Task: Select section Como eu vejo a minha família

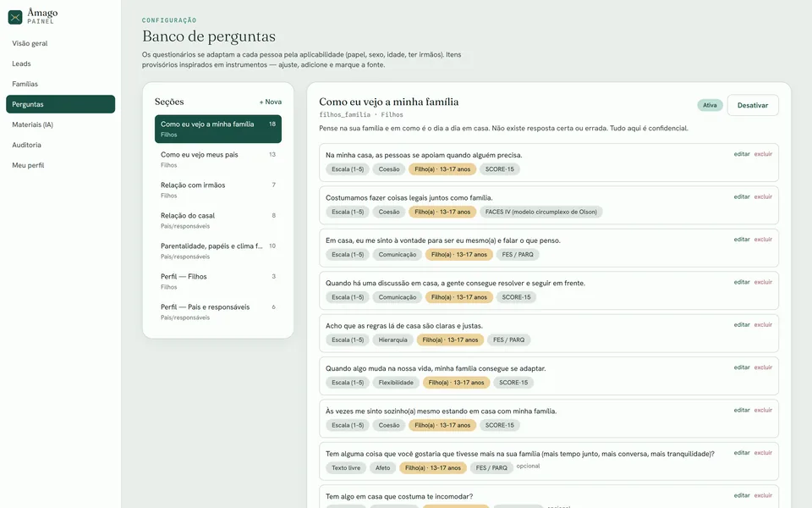Action: [x=218, y=129]
